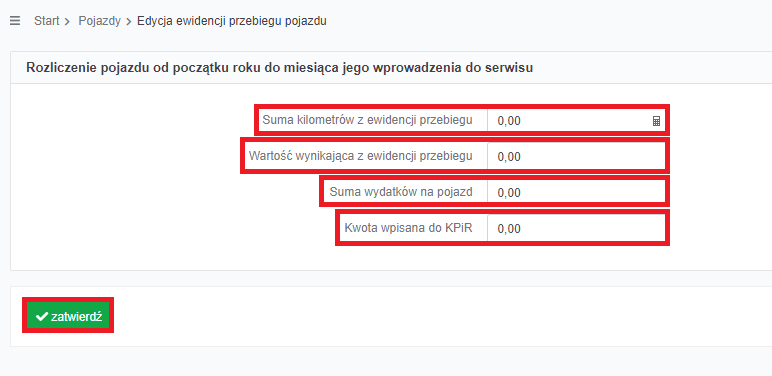
Task: Click the Wartość wynikająca z ewidencji przebiegu label
Action: (x=361, y=156)
